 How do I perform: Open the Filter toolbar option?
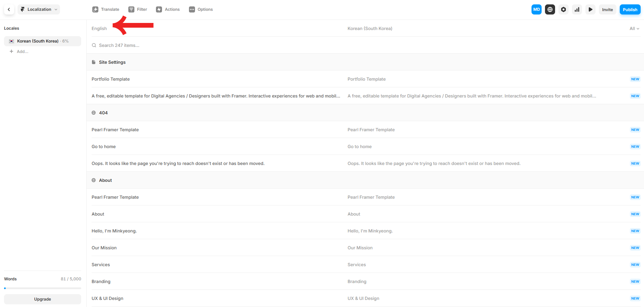[138, 9]
